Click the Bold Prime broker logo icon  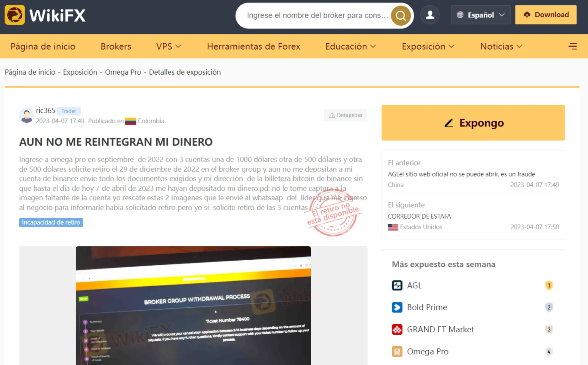coord(397,307)
